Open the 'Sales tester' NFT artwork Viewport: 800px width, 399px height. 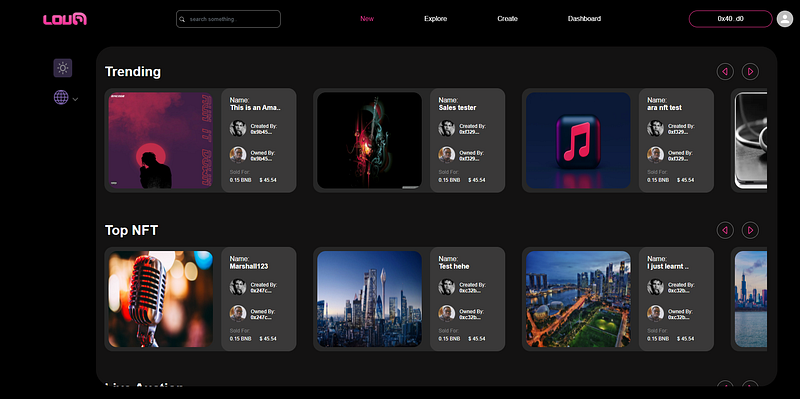(369, 140)
